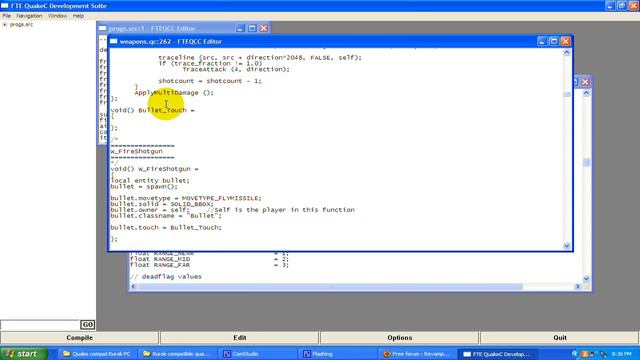
Task: Click the 'traceline (src, src + direction' line
Action: tap(260, 58)
